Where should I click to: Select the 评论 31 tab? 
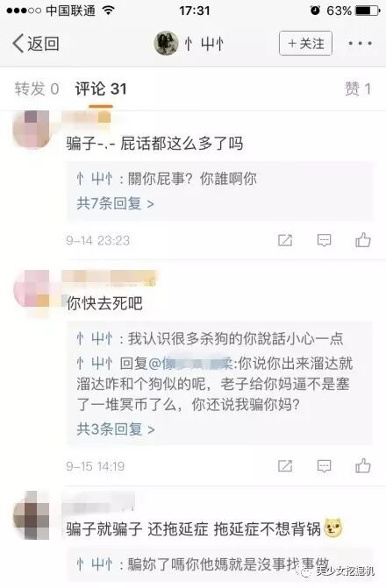(x=101, y=89)
